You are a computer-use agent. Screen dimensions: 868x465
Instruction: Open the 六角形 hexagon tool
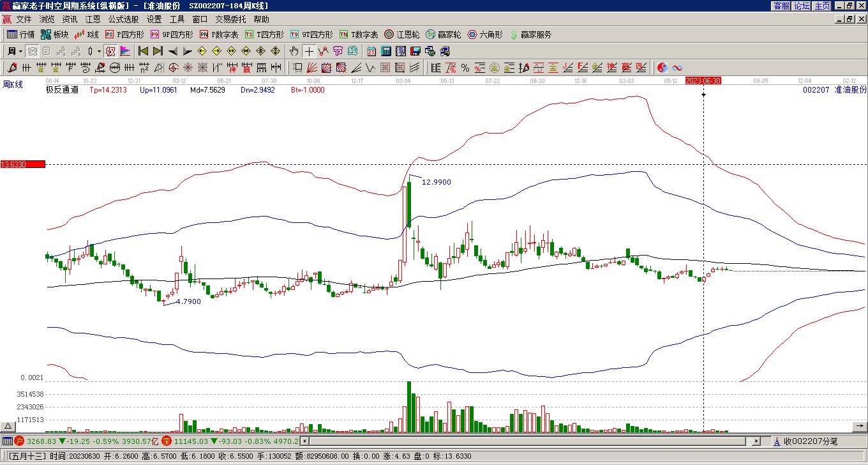[485, 34]
